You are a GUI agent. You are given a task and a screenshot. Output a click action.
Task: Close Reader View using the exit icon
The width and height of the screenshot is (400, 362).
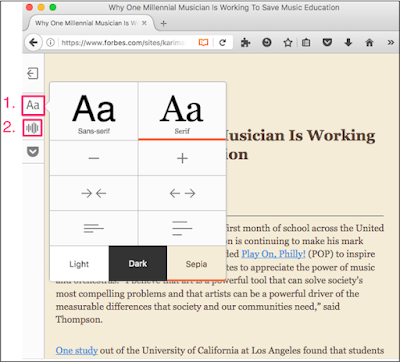(33, 73)
